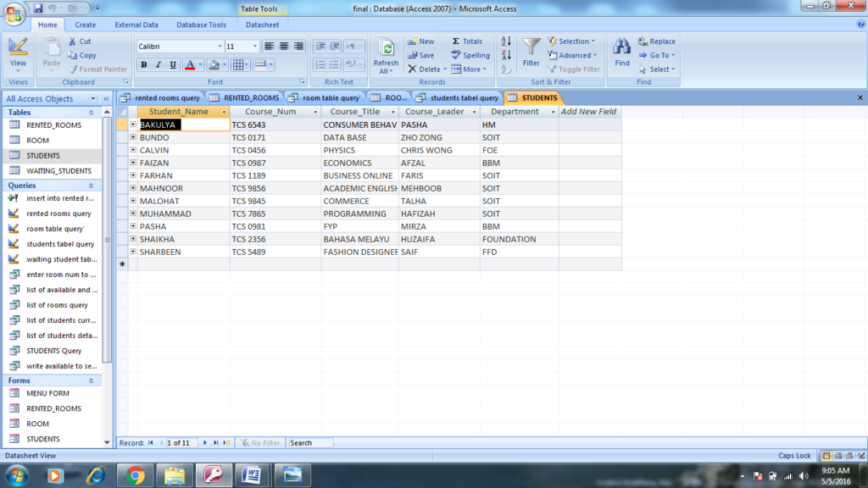Go to the first record
Screen dimensions: 868x488
151,443
